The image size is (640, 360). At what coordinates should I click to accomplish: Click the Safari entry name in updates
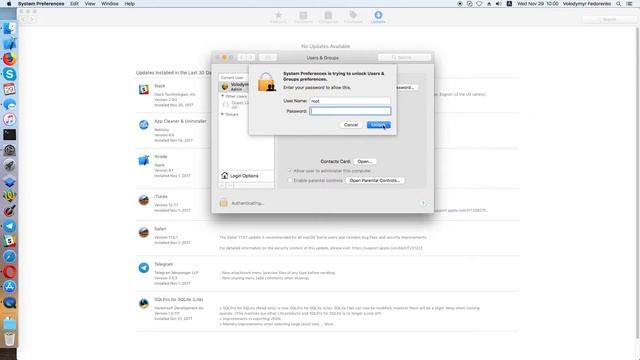pyautogui.click(x=160, y=229)
